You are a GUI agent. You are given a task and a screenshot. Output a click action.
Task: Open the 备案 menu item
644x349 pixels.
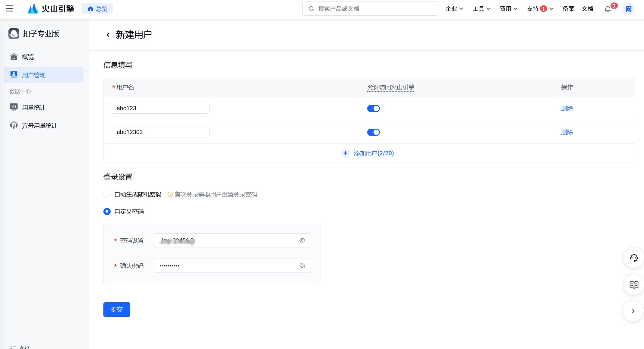tap(568, 9)
